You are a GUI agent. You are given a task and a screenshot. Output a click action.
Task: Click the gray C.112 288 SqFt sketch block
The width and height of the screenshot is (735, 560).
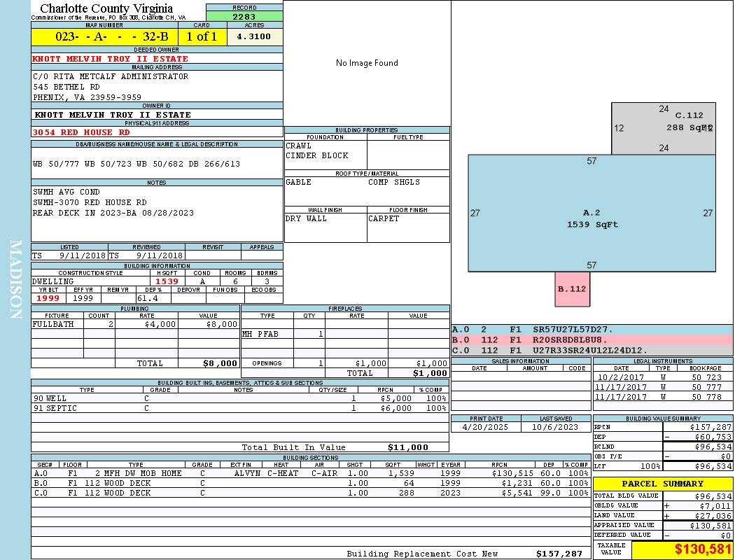[663, 127]
